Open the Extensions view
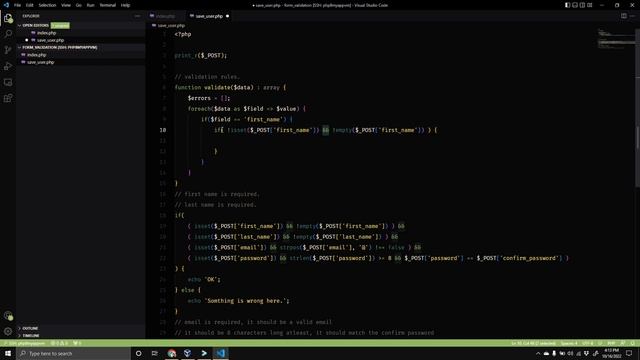640x360 pixels. (8, 98)
